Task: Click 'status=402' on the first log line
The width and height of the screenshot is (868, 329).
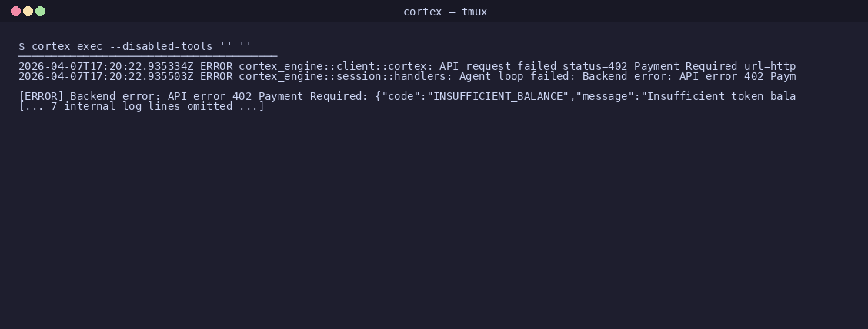Action: point(595,66)
